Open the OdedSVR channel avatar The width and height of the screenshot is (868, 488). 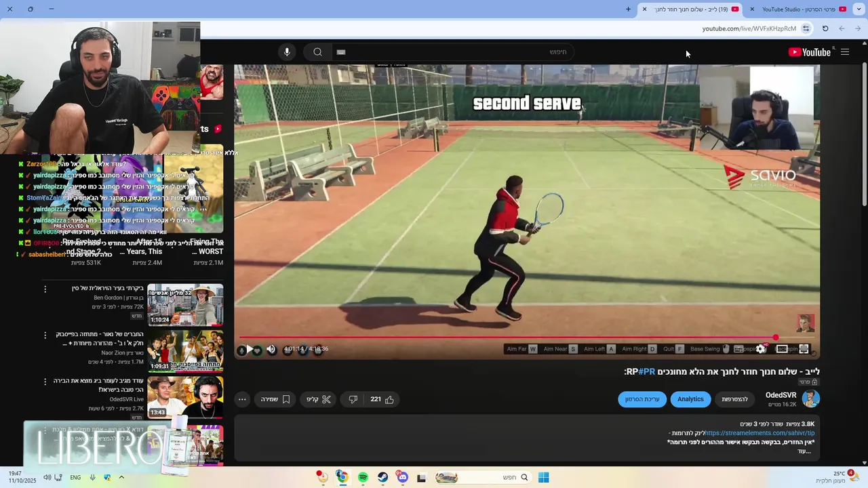click(x=810, y=399)
